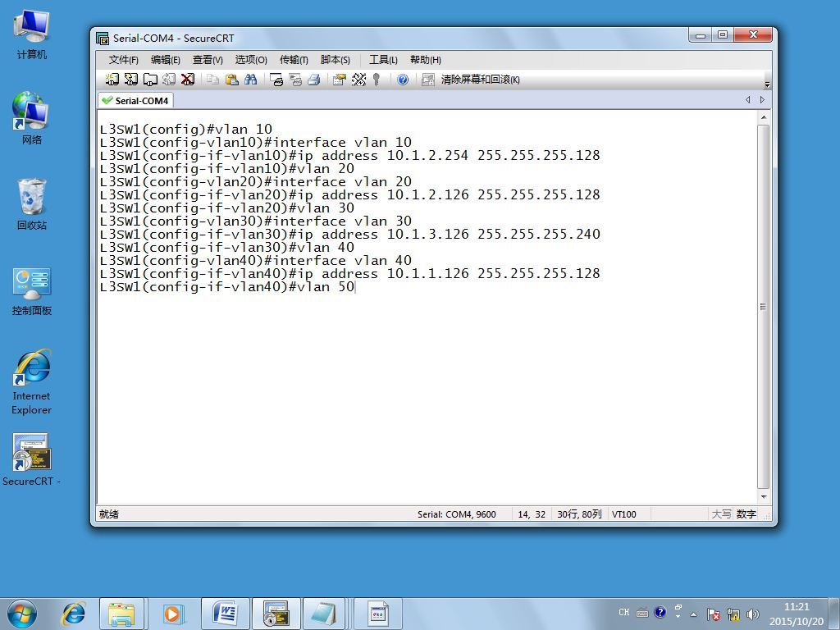Click the Print Selection icon

295,80
